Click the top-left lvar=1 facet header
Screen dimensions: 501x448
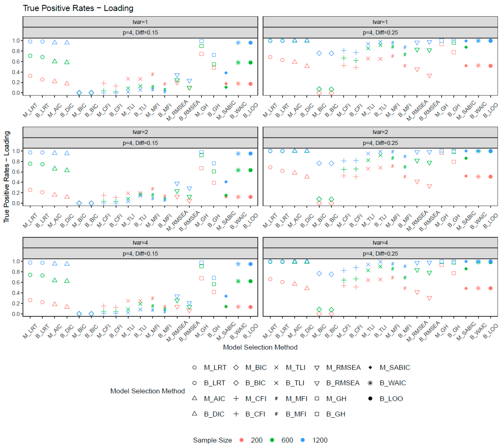(140, 22)
